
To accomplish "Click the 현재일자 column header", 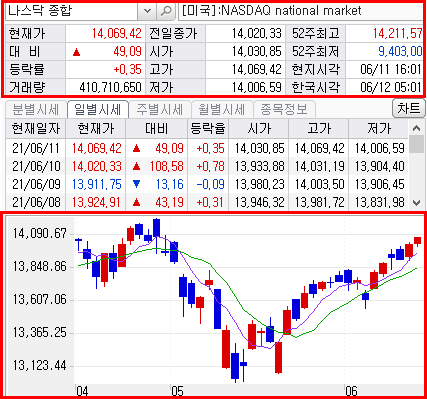I will [x=36, y=129].
